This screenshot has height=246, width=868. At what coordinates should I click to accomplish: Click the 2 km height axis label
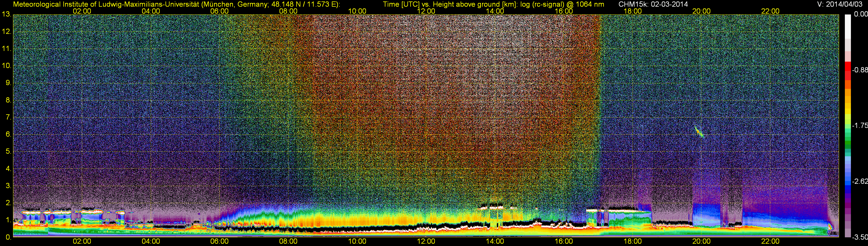[x=8, y=203]
